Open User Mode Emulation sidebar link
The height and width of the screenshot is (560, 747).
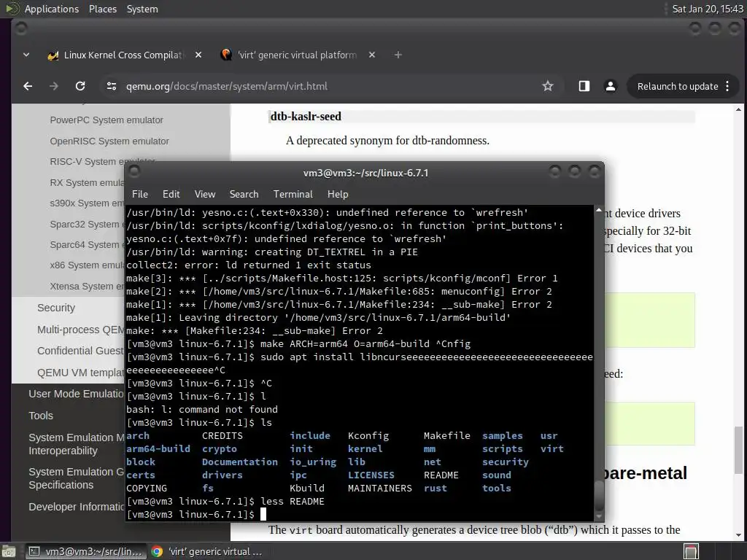[76, 394]
